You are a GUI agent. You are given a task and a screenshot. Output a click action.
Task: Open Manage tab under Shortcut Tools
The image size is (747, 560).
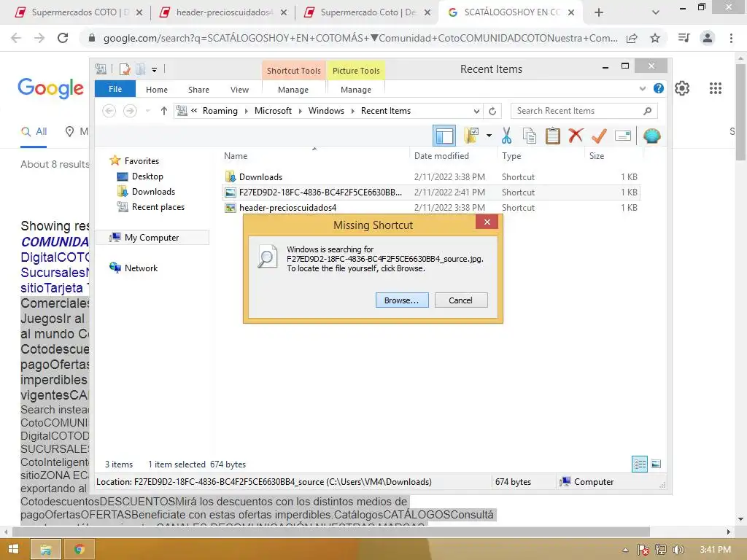pyautogui.click(x=293, y=90)
